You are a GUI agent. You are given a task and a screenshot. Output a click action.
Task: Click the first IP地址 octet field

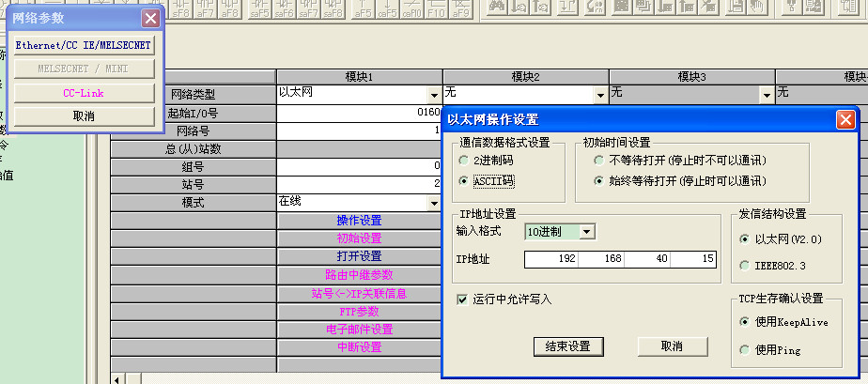click(x=552, y=258)
